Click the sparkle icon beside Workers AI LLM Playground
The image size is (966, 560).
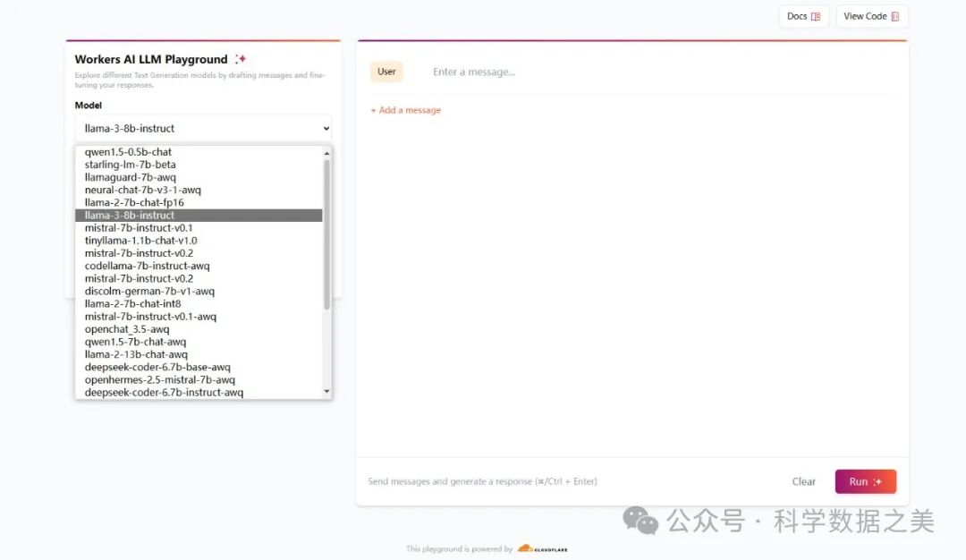click(240, 59)
